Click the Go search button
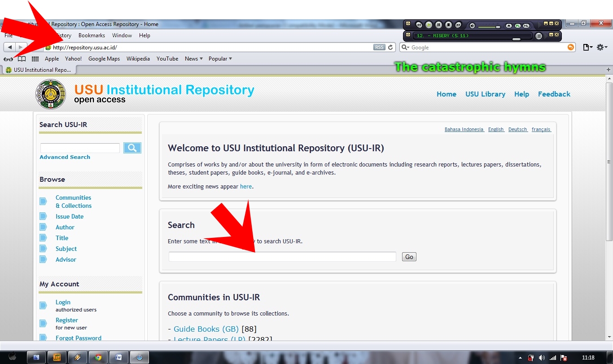The width and height of the screenshot is (613, 364). 409,257
